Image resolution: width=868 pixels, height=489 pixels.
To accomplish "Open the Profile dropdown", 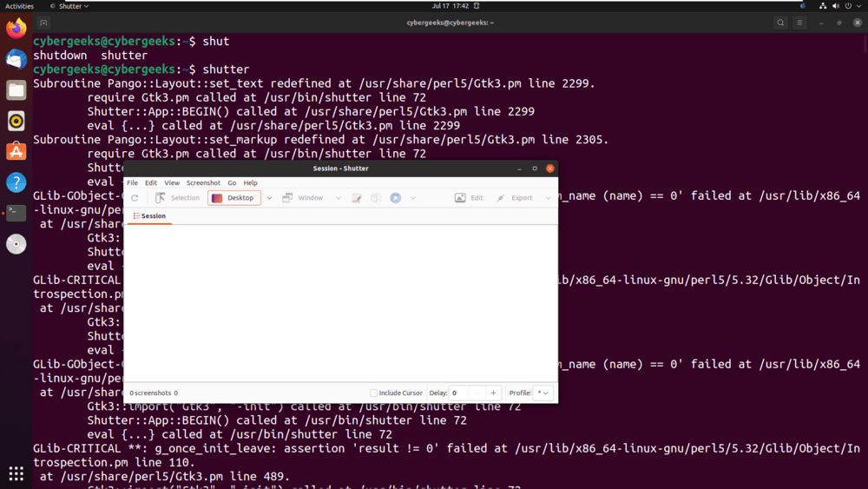I will [x=542, y=393].
